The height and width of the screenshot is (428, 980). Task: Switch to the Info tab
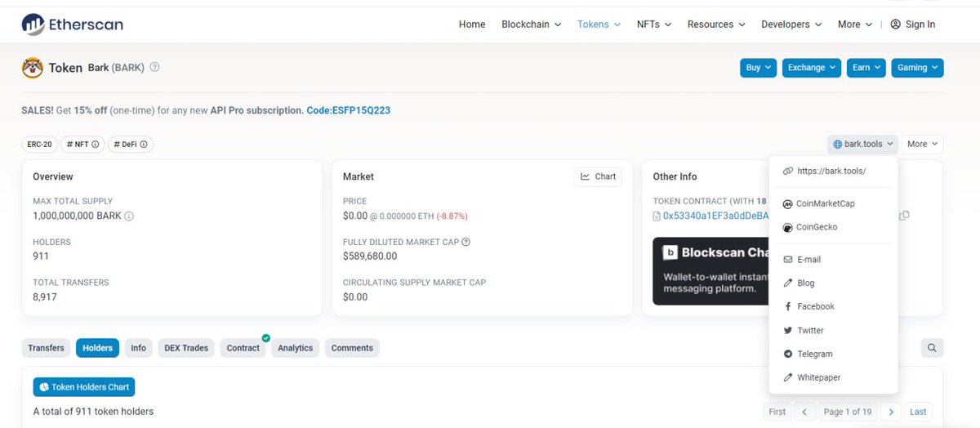139,348
